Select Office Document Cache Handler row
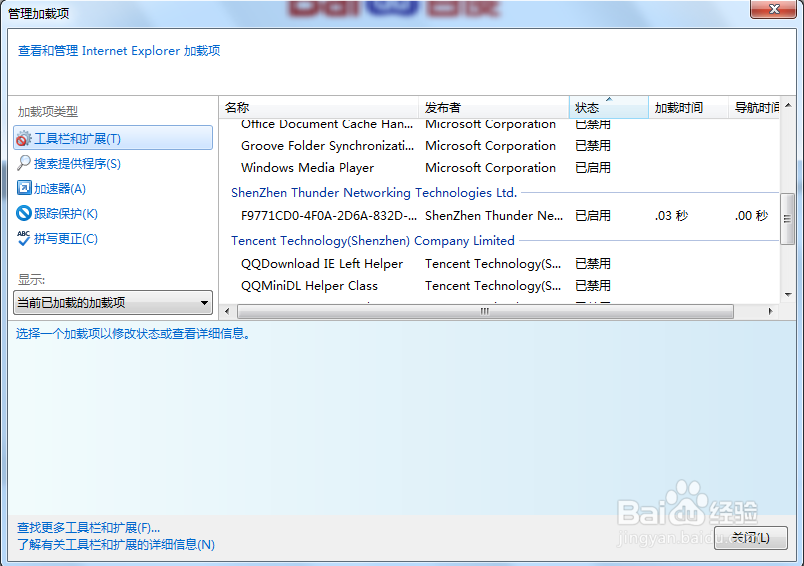This screenshot has height=566, width=804. coord(499,125)
